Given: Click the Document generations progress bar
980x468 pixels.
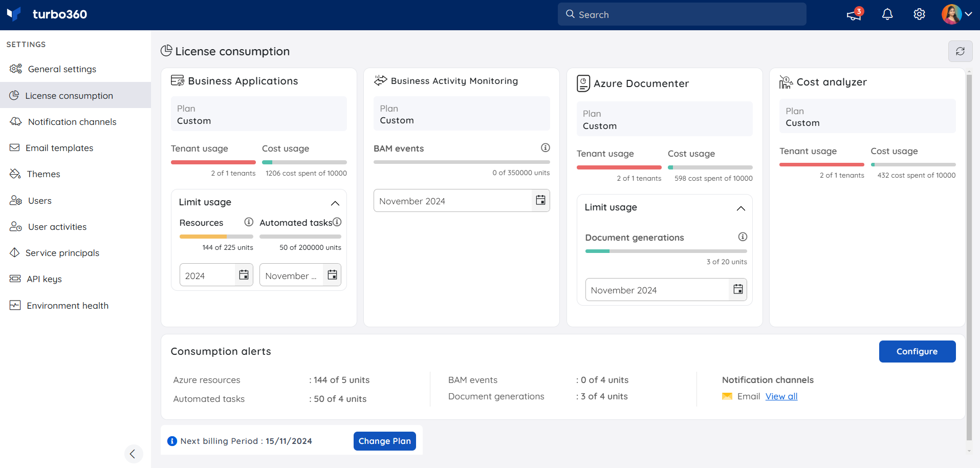Looking at the screenshot, I should pos(666,251).
